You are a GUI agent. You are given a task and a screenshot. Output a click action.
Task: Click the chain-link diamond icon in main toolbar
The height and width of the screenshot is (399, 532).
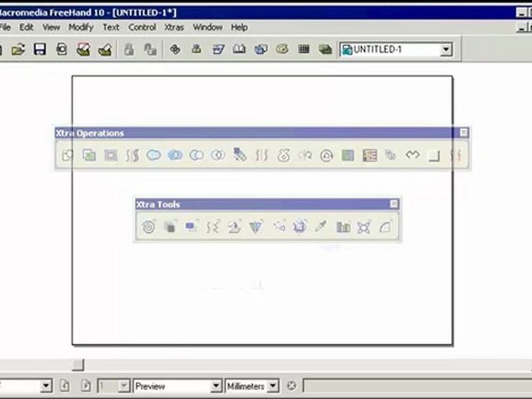pos(175,49)
